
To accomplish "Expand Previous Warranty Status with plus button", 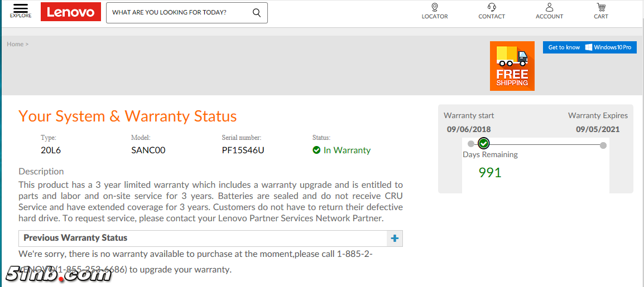I will point(395,239).
